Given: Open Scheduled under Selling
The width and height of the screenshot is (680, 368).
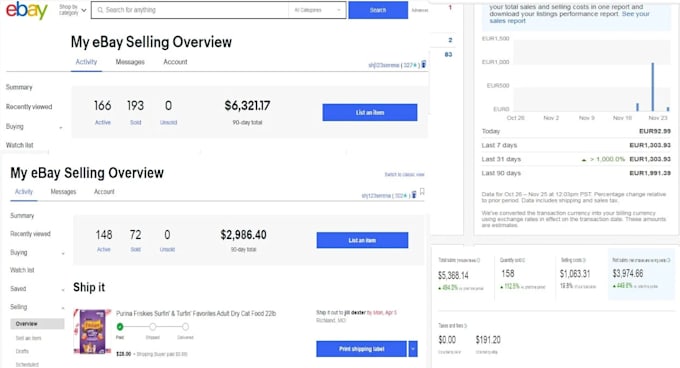Looking at the screenshot, I should 27,365.
